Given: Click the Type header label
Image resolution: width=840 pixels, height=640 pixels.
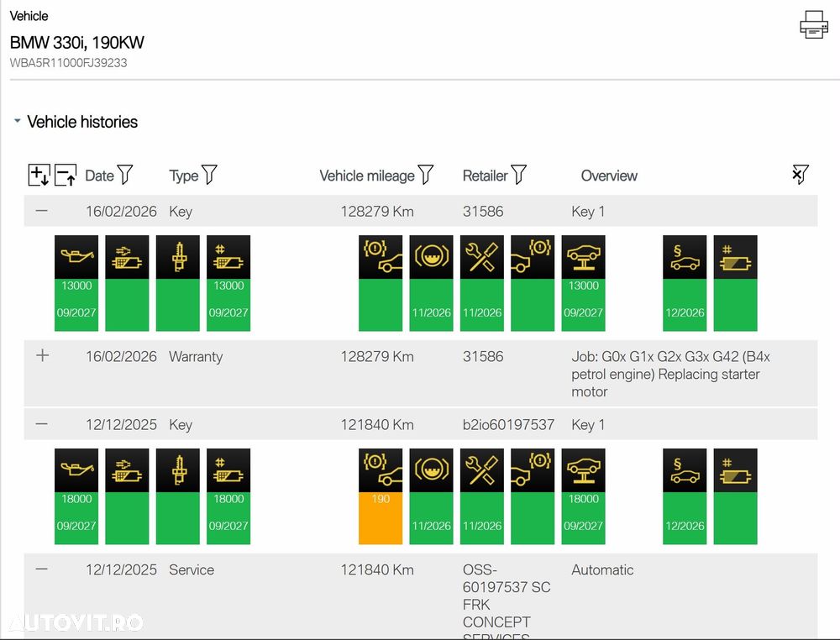Looking at the screenshot, I should click(184, 176).
